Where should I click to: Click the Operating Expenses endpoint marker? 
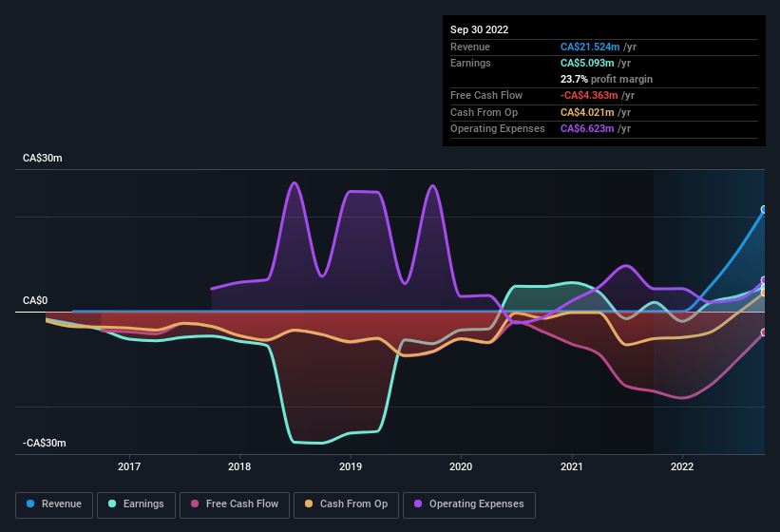coord(764,280)
